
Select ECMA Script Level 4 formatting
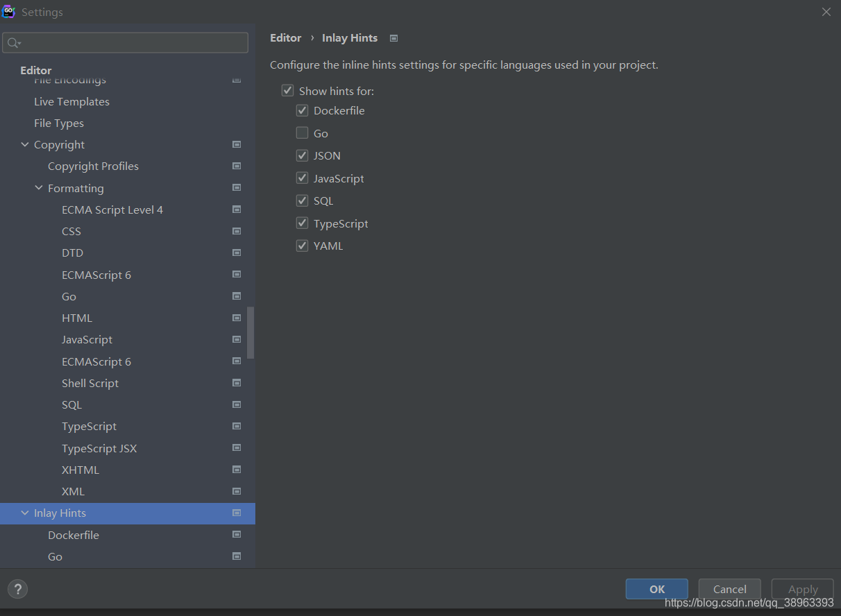coord(112,209)
